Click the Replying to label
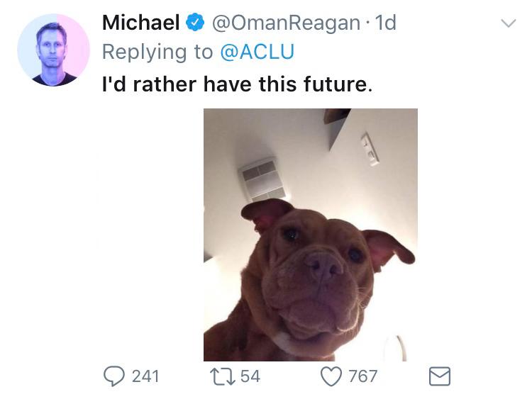Screen dimensions: 532x399 point(157,52)
